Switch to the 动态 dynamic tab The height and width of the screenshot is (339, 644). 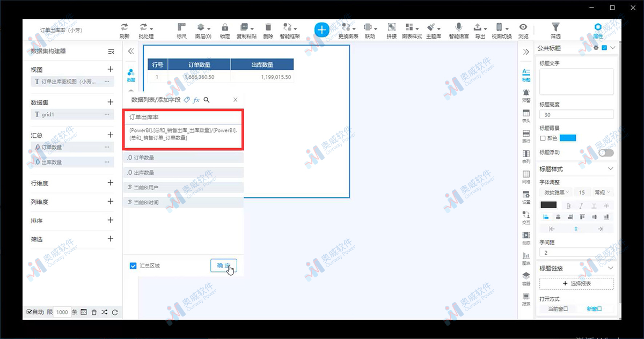point(526,239)
